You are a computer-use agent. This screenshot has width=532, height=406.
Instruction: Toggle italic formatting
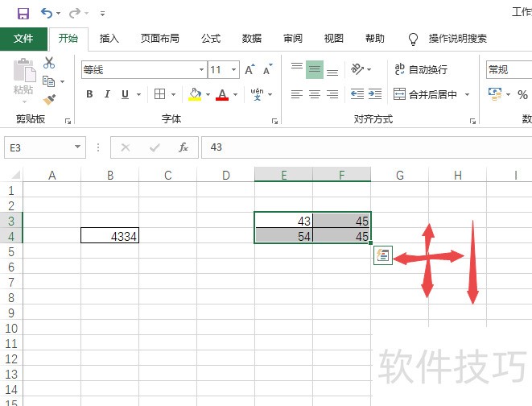(108, 94)
